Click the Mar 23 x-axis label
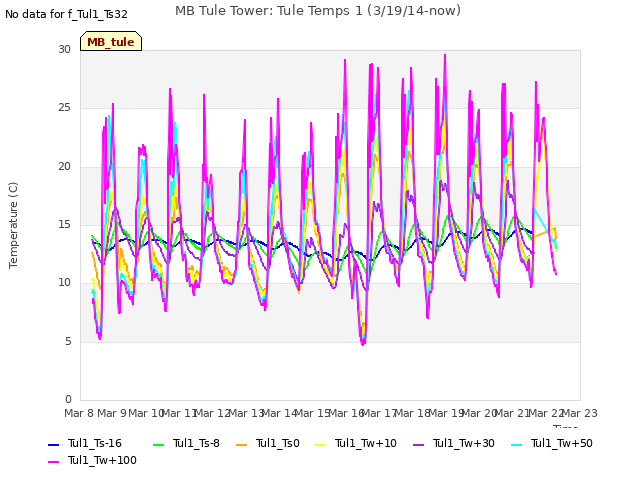Screen dimensions: 640x480 coord(579,413)
